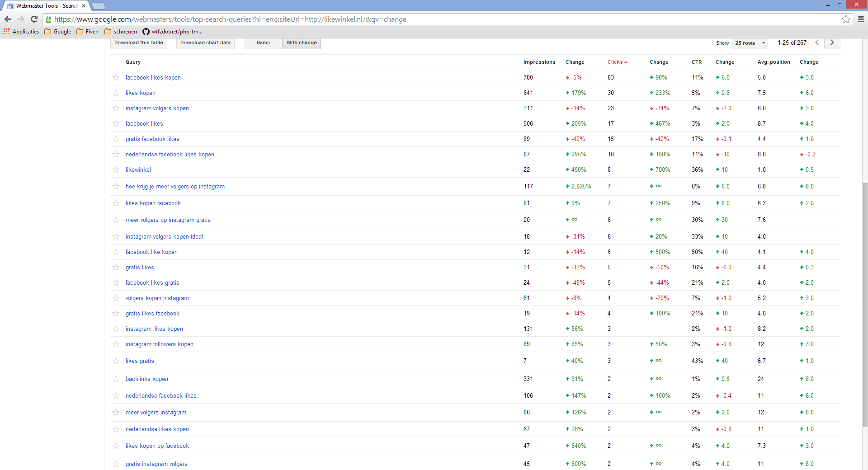
Task: Star the 'facebook likes gratis' query
Action: point(116,283)
